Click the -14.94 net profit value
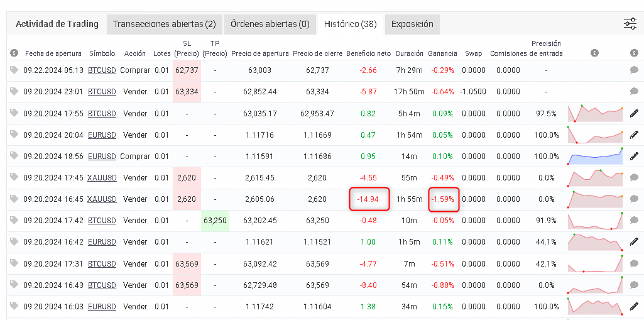The image size is (644, 320). tap(368, 199)
